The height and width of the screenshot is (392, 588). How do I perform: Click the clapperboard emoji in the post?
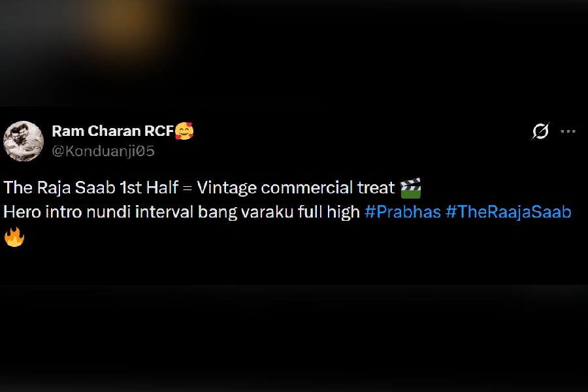[411, 188]
